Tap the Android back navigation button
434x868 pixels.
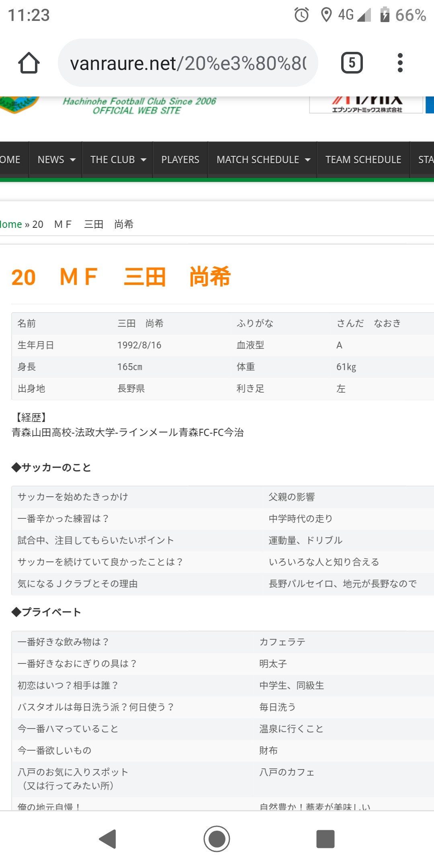point(108,839)
